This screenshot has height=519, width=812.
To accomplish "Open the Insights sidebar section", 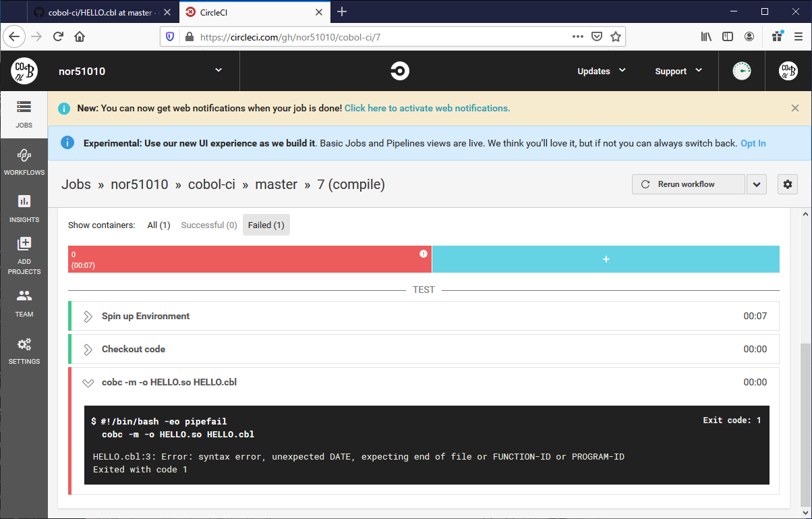I will 24,209.
